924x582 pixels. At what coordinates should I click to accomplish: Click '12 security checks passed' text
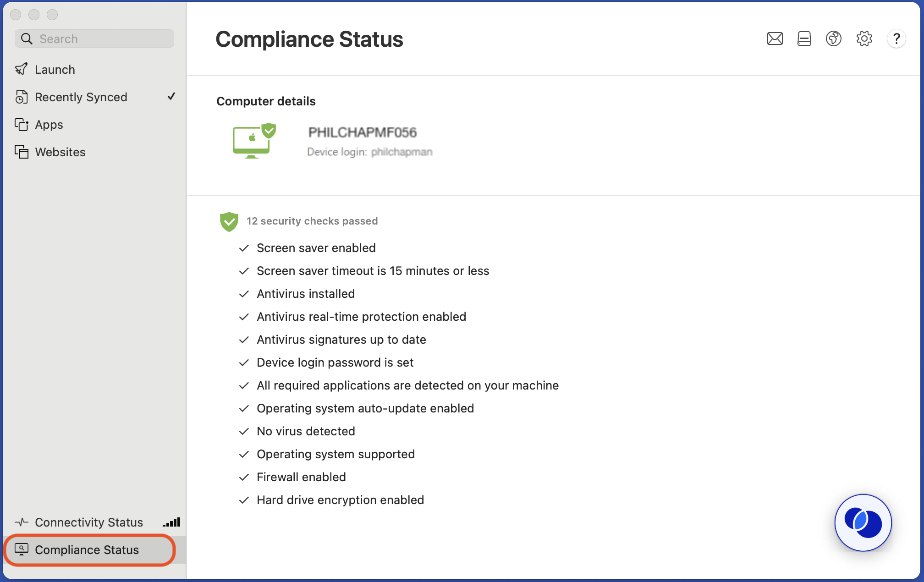(x=312, y=221)
